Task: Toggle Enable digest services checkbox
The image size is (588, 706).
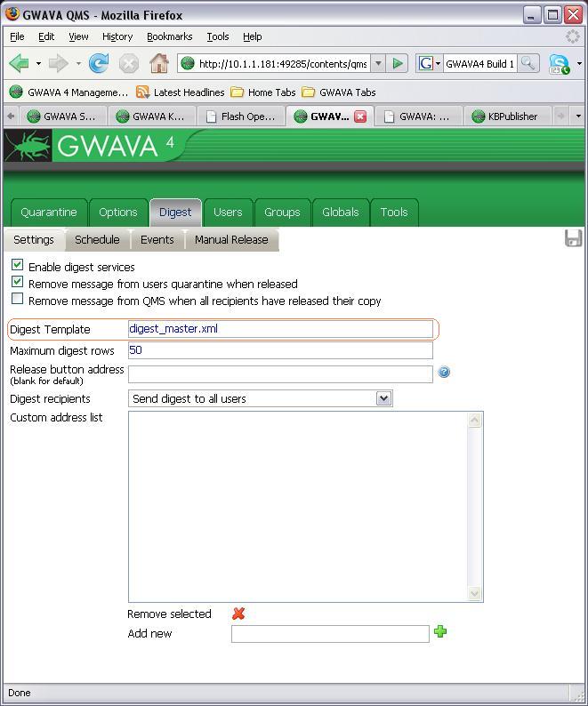Action: pyautogui.click(x=17, y=265)
